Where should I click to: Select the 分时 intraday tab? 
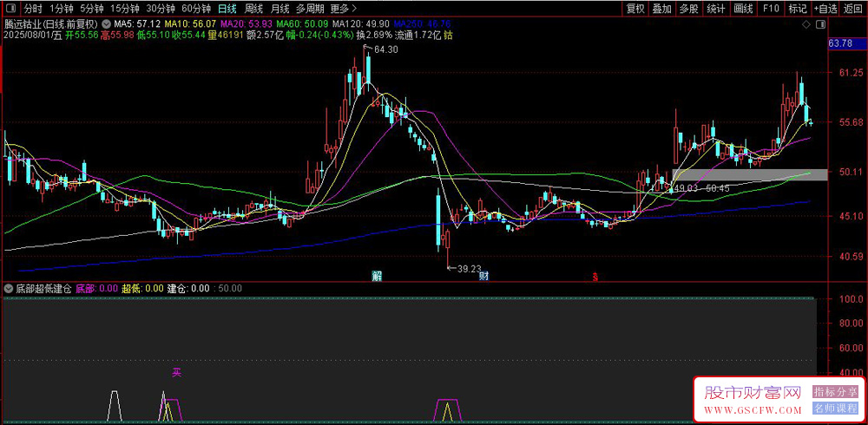click(x=33, y=9)
